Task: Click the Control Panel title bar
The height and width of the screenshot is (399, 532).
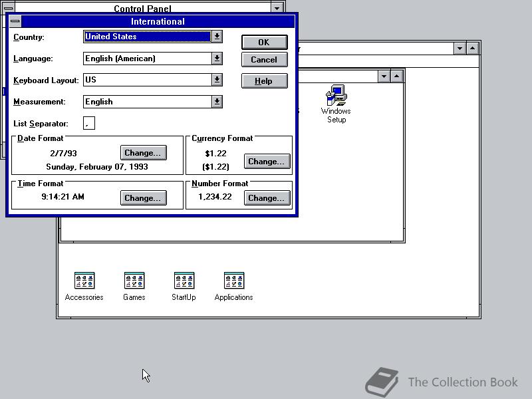Action: tap(142, 7)
